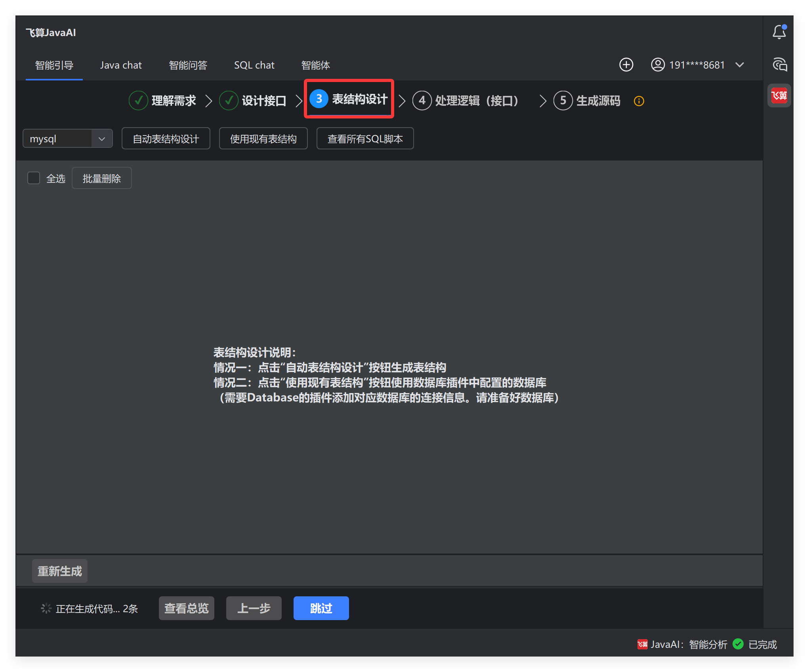Click the plus circle new session icon
The height and width of the screenshot is (672, 809).
click(626, 65)
